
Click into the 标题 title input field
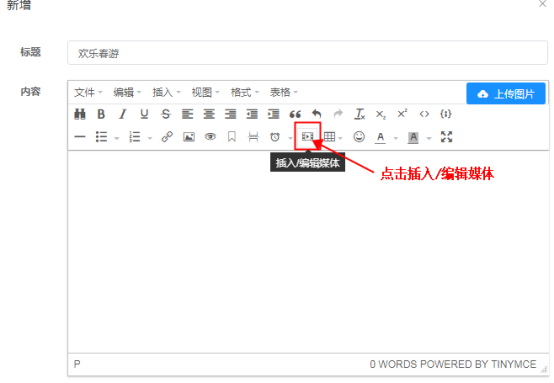click(307, 53)
